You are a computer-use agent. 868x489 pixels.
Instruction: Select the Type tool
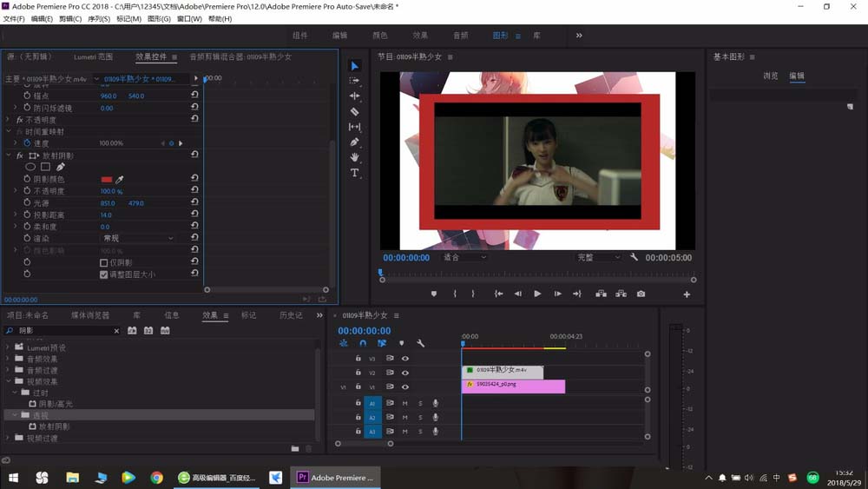pos(355,173)
